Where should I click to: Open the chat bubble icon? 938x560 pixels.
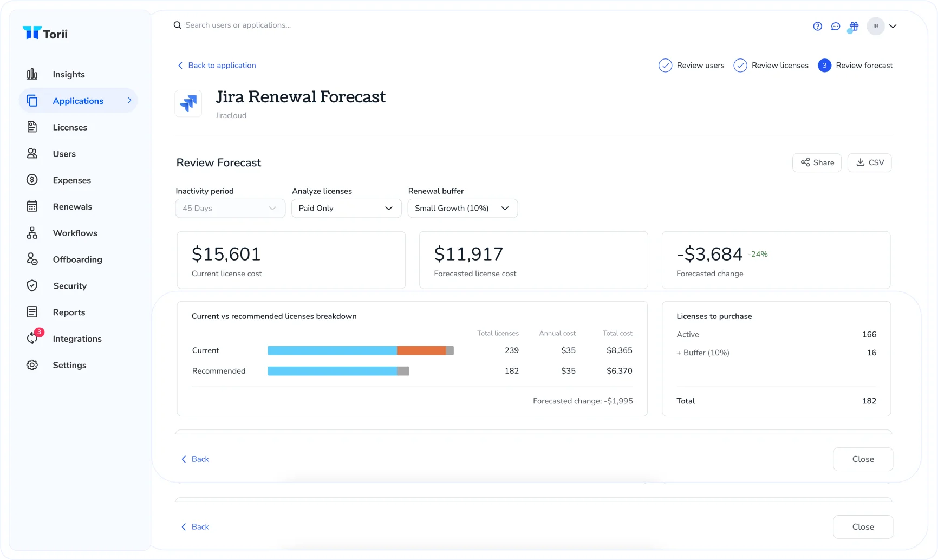pos(836,26)
